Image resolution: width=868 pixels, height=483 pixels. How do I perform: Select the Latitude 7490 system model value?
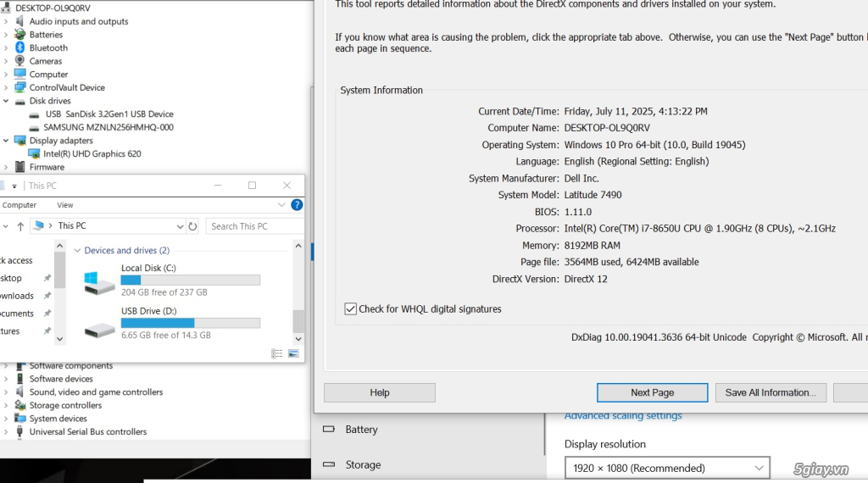[x=593, y=195]
